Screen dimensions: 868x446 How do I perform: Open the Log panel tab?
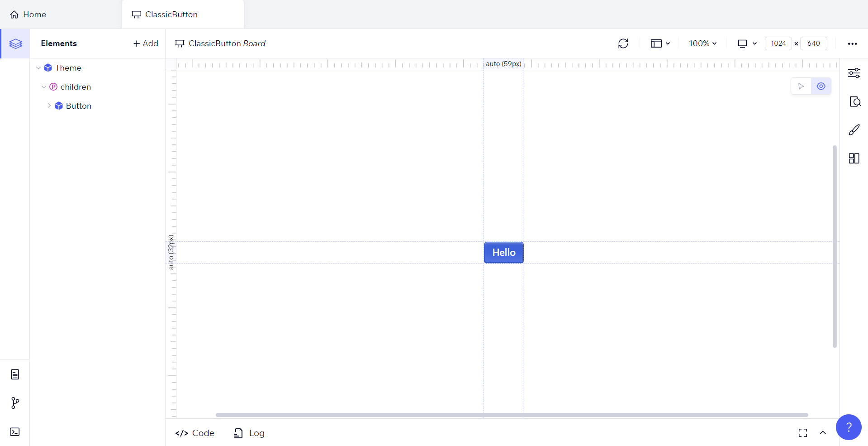(249, 433)
